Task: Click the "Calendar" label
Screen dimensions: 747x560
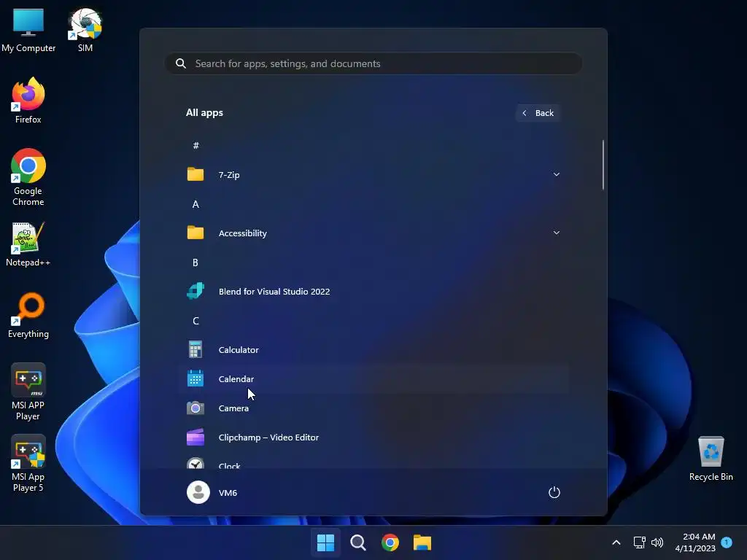Action: point(236,379)
